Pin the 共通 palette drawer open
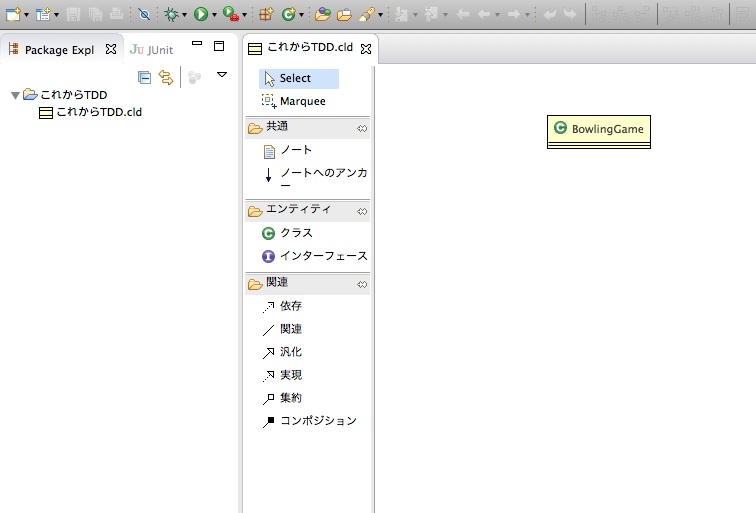The width and height of the screenshot is (756, 513). point(362,129)
